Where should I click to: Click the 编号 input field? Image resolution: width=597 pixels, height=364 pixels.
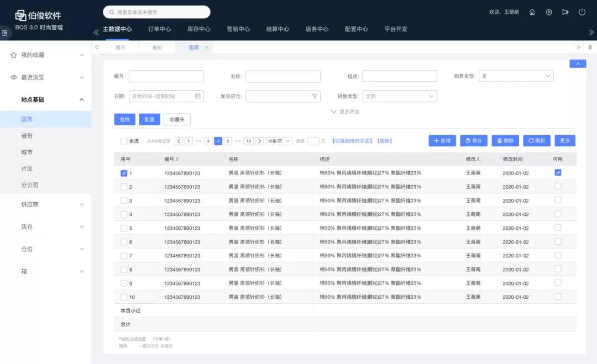(166, 76)
